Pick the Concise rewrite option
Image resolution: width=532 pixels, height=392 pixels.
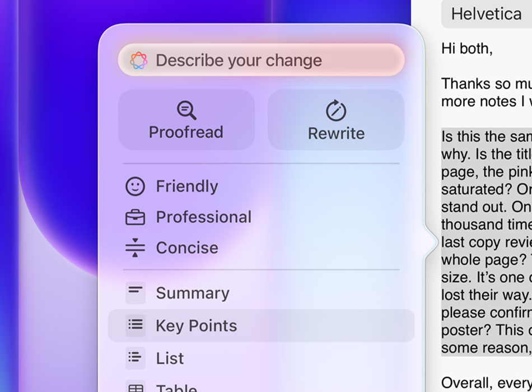click(x=186, y=248)
